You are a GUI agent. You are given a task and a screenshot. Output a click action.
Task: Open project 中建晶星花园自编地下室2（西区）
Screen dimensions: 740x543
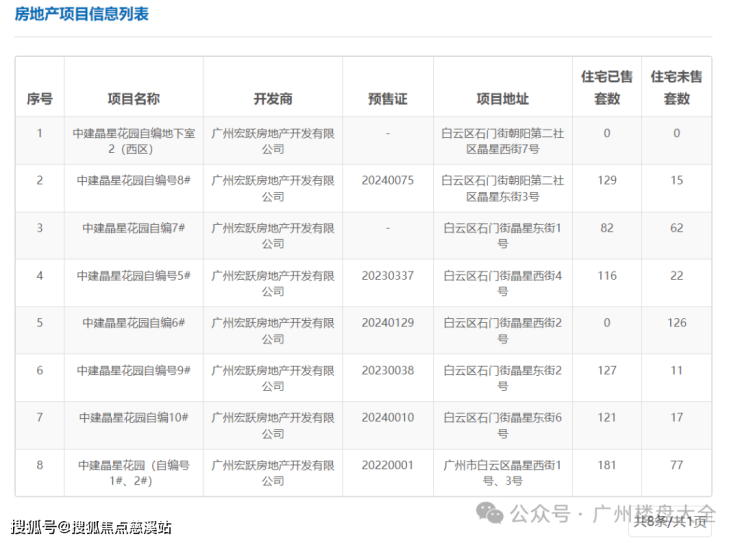pos(133,140)
